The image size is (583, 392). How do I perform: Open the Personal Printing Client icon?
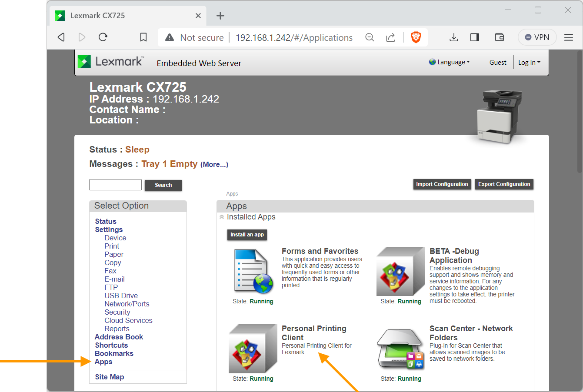[253, 349]
